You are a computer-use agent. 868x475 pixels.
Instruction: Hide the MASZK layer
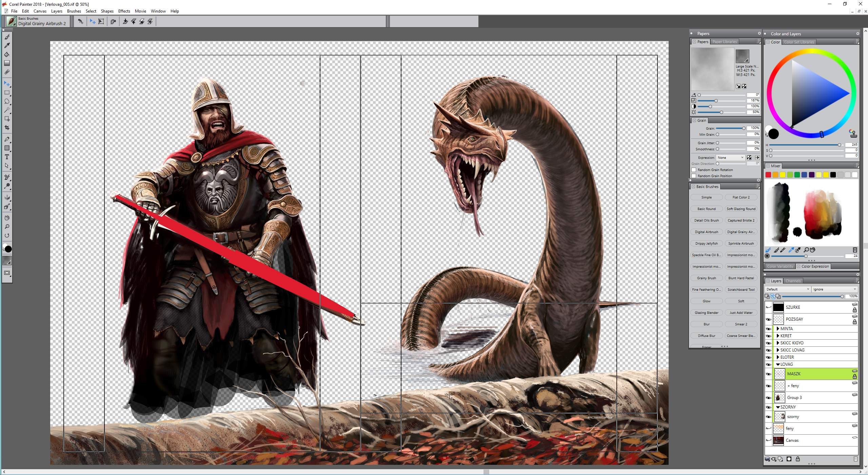click(769, 374)
